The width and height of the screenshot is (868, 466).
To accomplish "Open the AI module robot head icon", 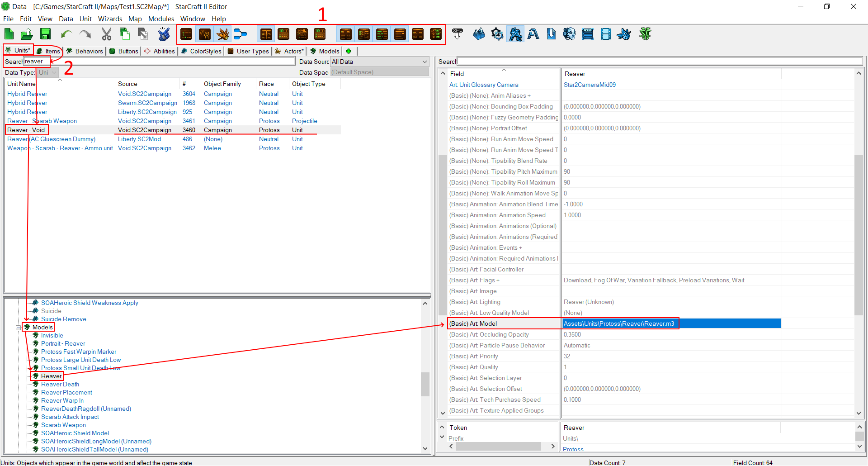I will pos(570,34).
